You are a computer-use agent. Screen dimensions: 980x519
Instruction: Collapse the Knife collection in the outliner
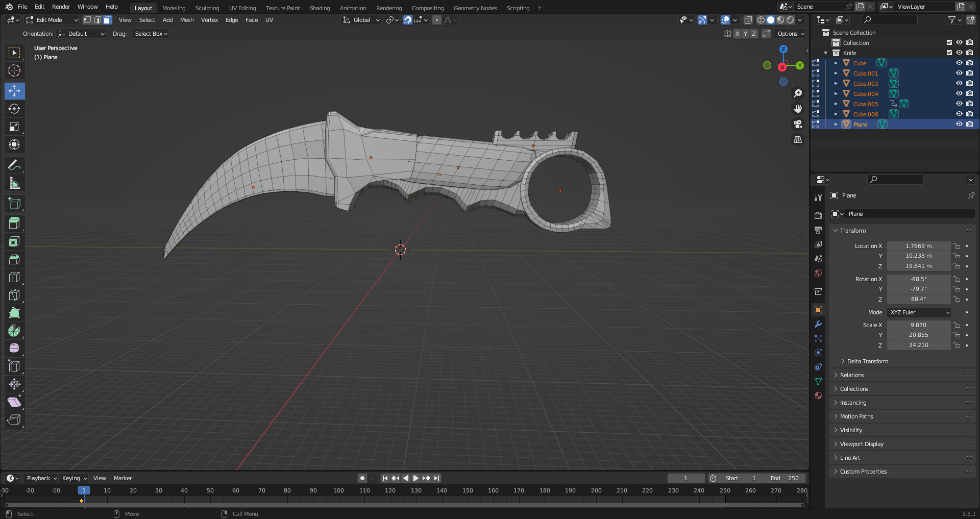(x=825, y=53)
